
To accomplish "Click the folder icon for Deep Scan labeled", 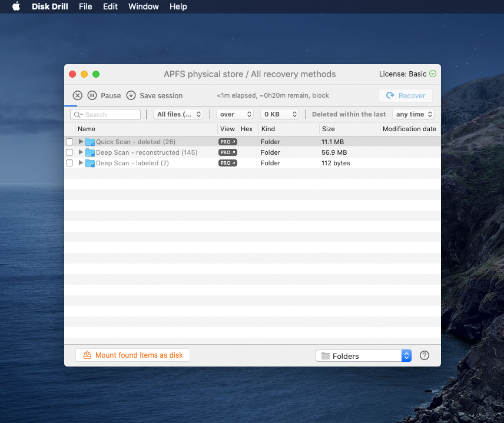I will pyautogui.click(x=90, y=163).
